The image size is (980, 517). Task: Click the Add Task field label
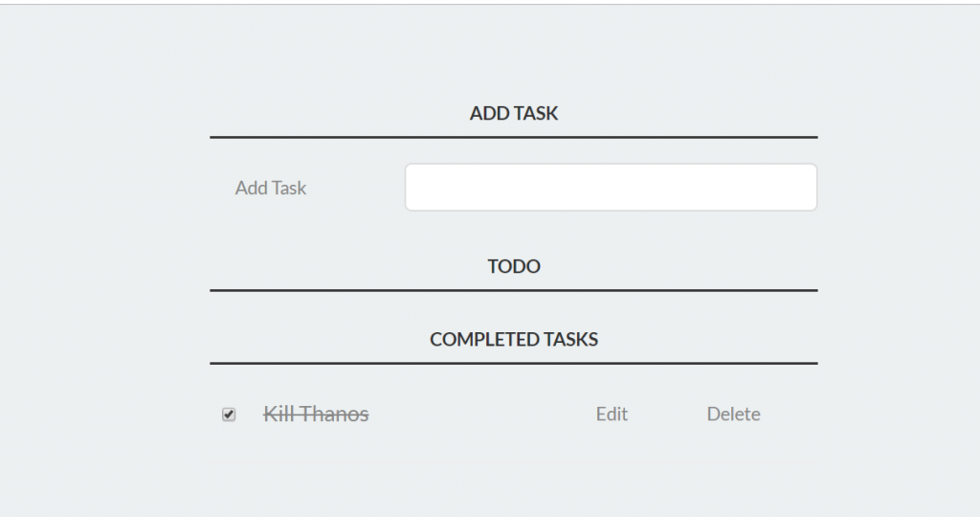click(271, 189)
